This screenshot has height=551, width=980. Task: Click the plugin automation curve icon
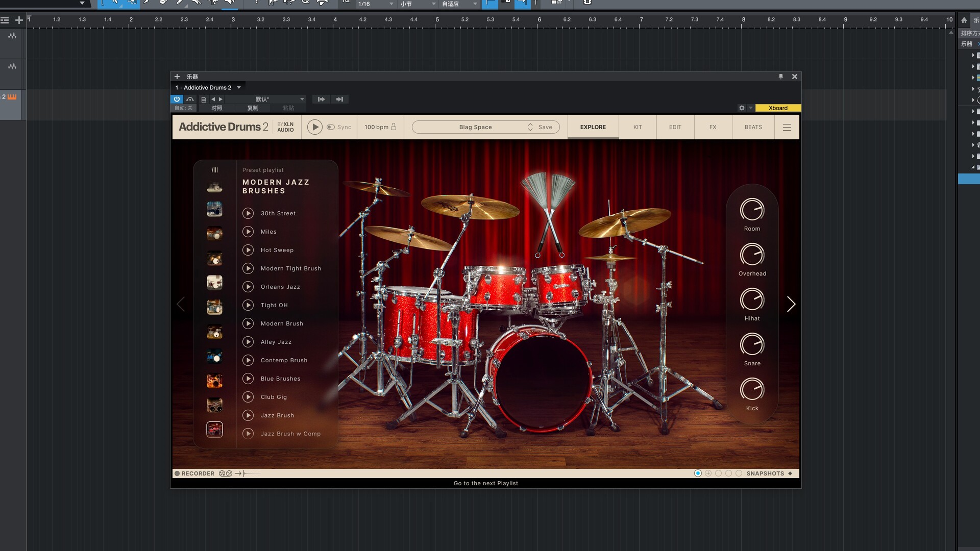tap(190, 99)
